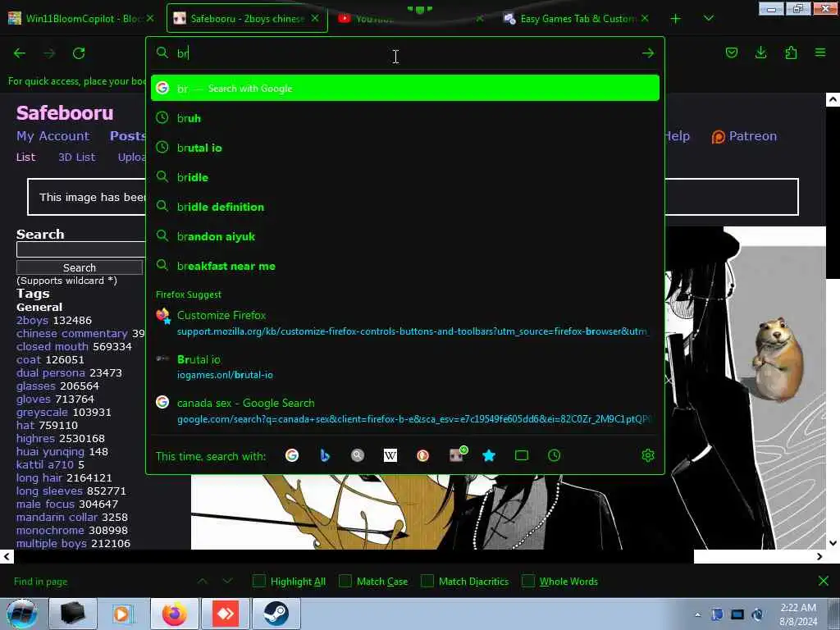
Task: Select the 'brutal io' history suggestion
Action: pos(405,148)
